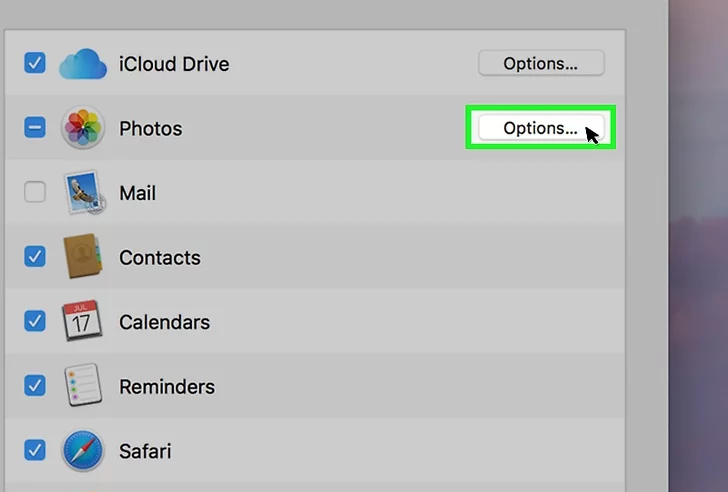
Task: Open Options for iCloud Drive
Action: tap(540, 64)
